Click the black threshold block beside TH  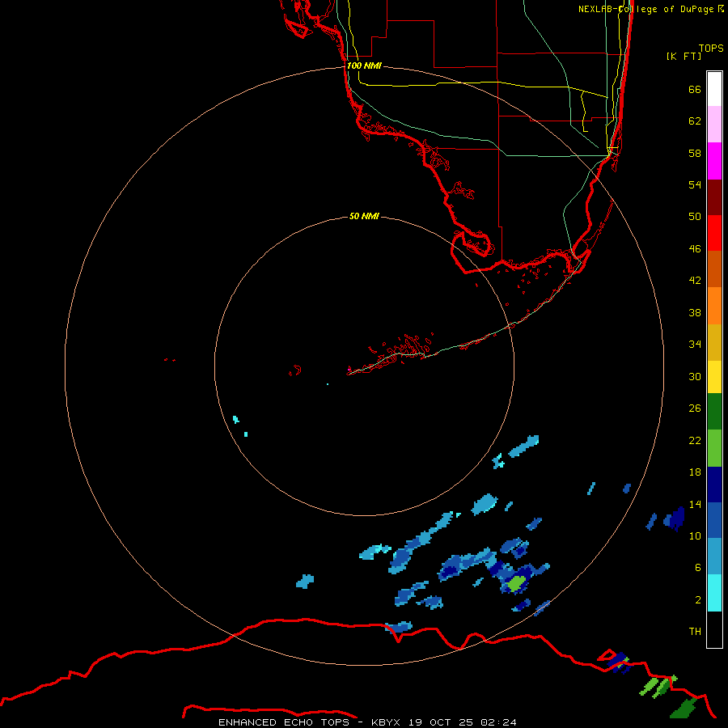(714, 629)
